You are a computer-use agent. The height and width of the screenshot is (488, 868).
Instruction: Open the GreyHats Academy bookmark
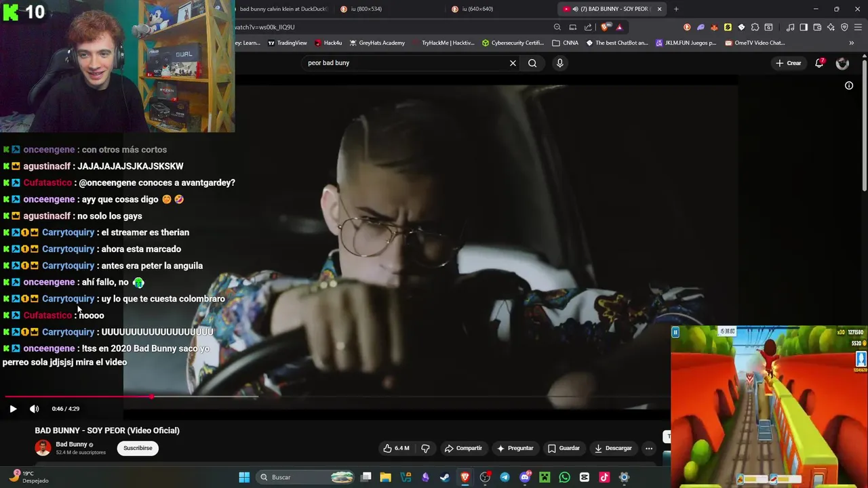coord(377,43)
